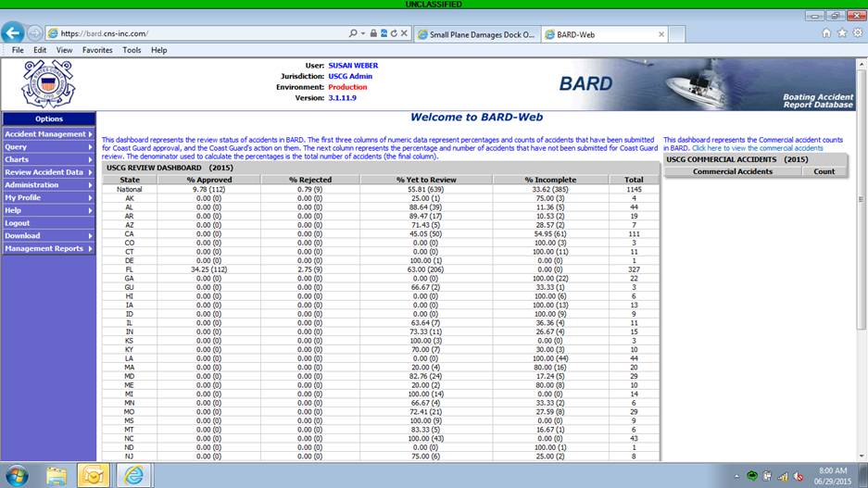Viewport: 868px width, 488px height.
Task: Switch to Small Plane Damages Dock tab
Action: 476,34
